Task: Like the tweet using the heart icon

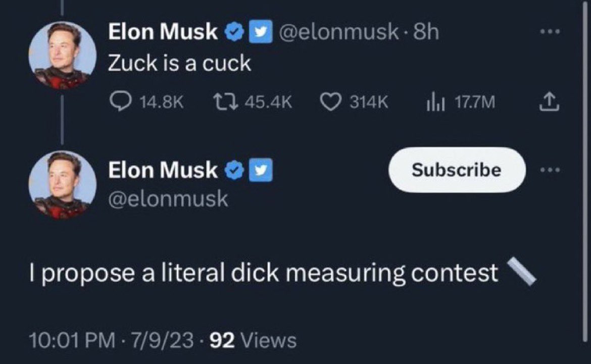Action: 332,101
